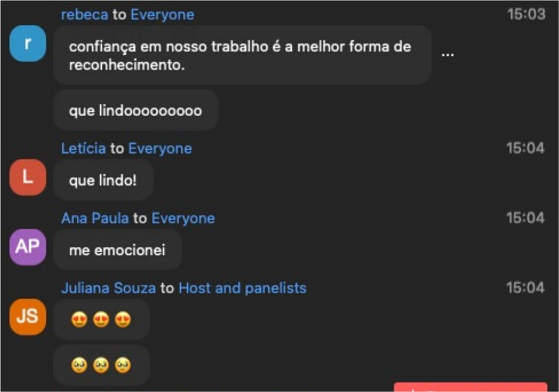Select the "me emocionei" message bubble
The height and width of the screenshot is (392, 559).
117,249
